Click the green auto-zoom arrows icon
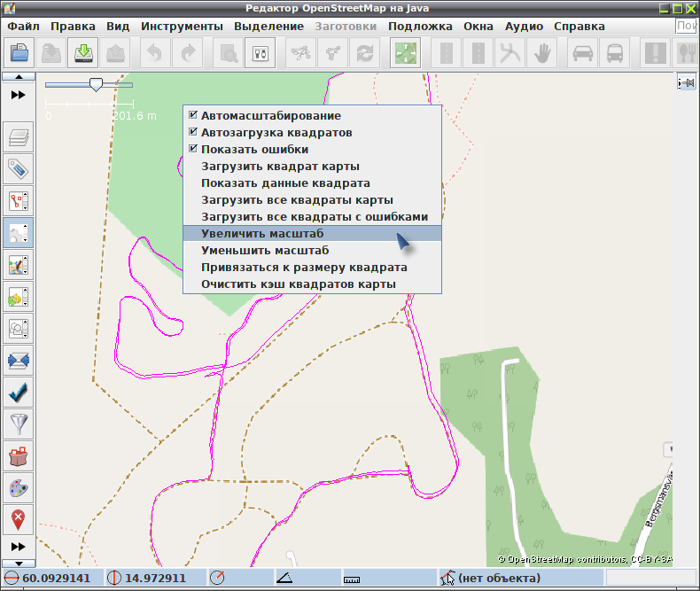 (x=405, y=53)
